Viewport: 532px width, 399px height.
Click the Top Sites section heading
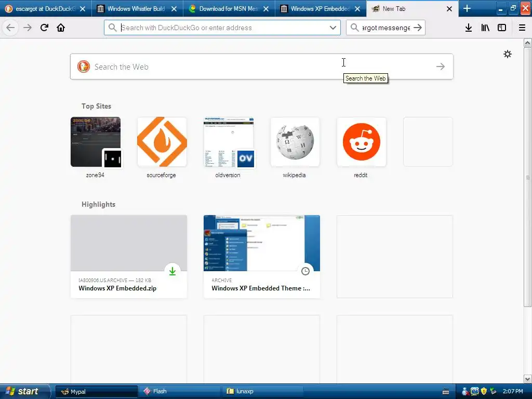[x=96, y=106]
